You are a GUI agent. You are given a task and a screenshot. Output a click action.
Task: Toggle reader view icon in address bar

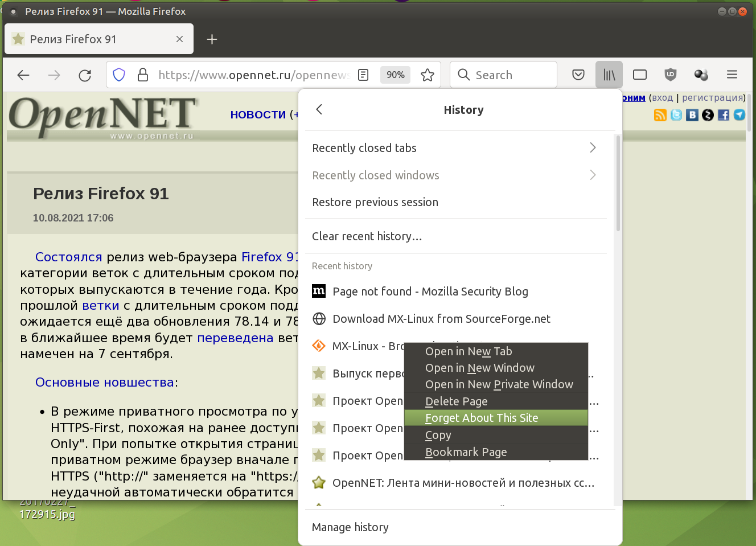363,75
